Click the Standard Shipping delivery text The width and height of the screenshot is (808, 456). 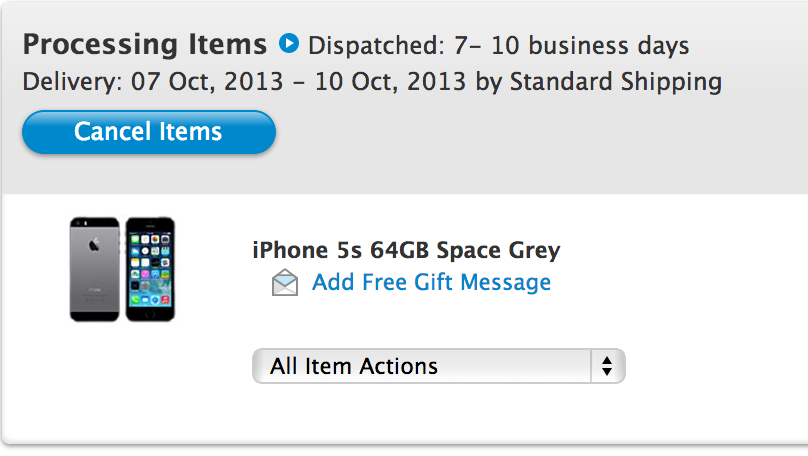click(616, 82)
